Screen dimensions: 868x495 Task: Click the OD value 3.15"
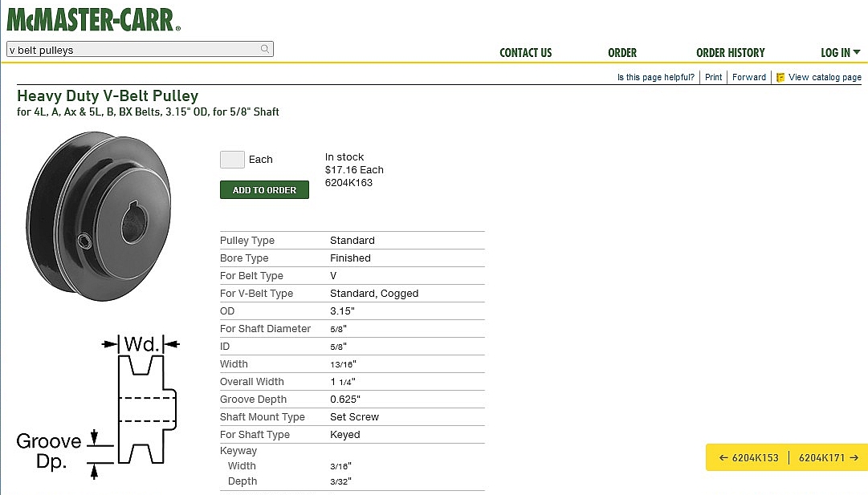pos(342,311)
